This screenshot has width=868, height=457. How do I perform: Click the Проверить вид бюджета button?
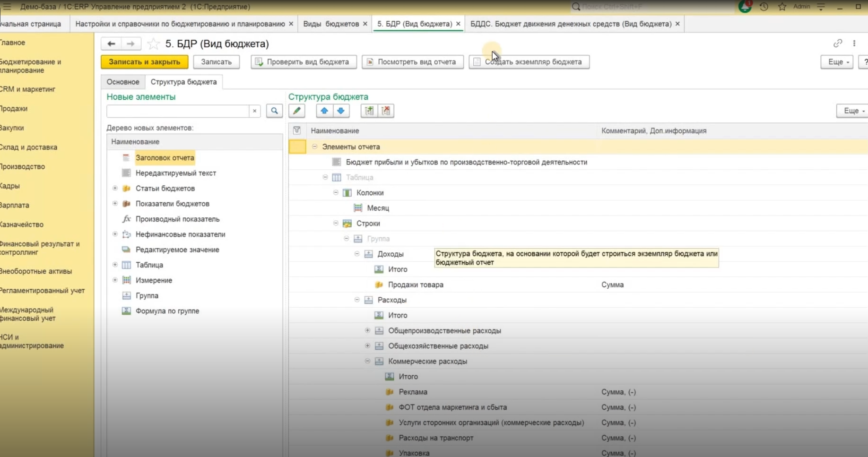click(x=304, y=62)
